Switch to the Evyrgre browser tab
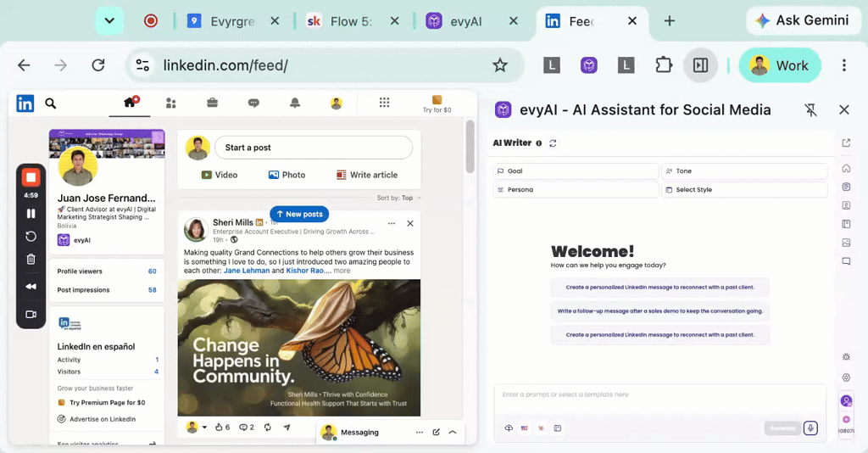The width and height of the screenshot is (868, 453). click(x=234, y=21)
